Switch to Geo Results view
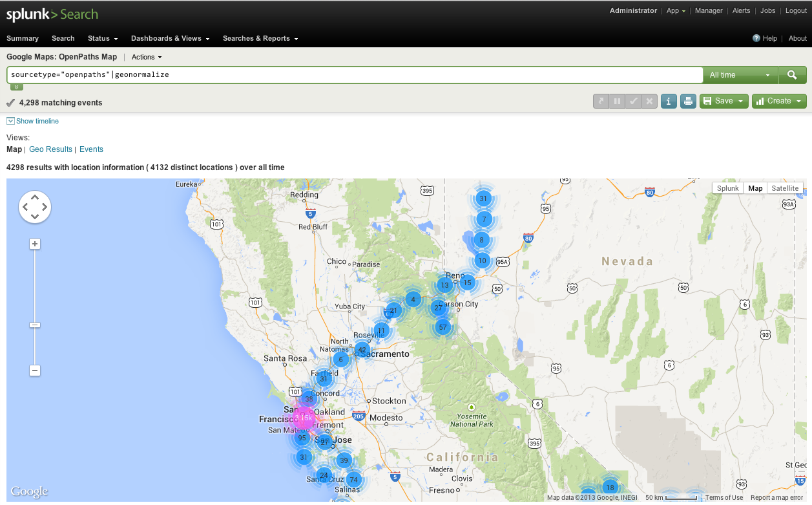 [x=50, y=149]
